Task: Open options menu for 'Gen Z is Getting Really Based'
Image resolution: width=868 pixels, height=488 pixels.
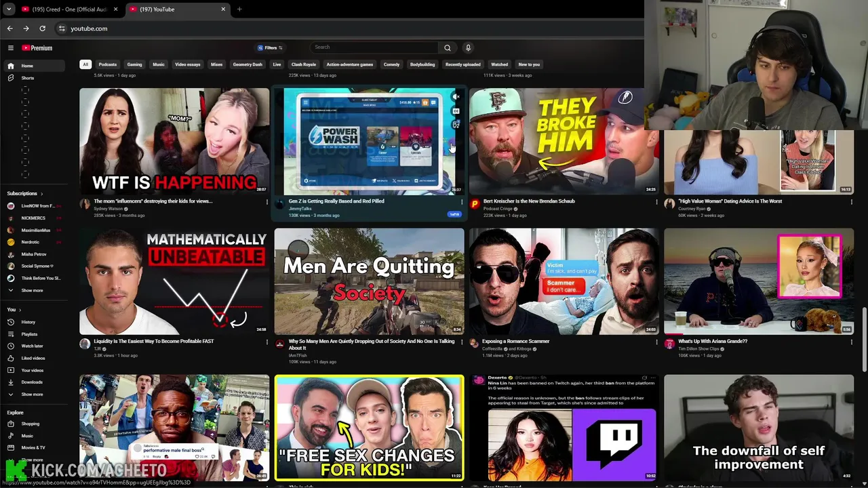Action: pyautogui.click(x=462, y=202)
